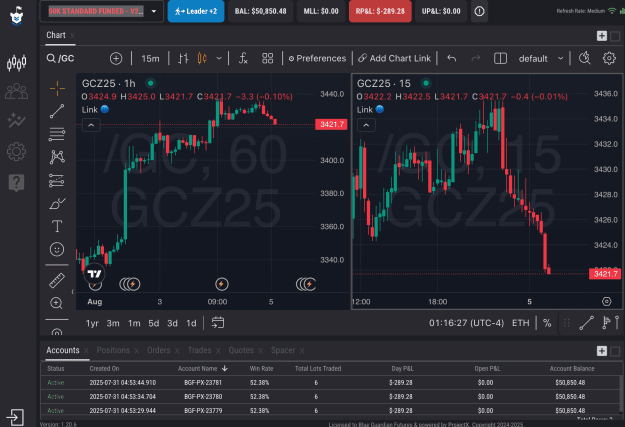Collapse the legend on the 1h chart
This screenshot has height=427, width=625.
coord(91,125)
